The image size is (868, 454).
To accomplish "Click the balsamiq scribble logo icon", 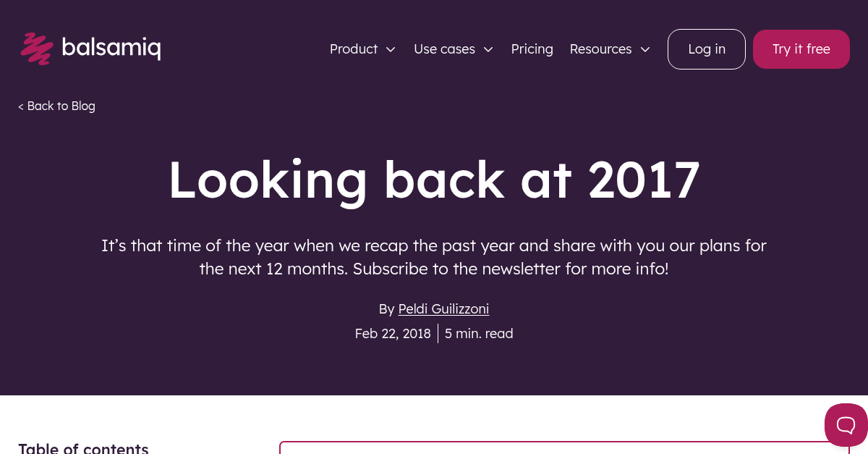I will (x=37, y=49).
